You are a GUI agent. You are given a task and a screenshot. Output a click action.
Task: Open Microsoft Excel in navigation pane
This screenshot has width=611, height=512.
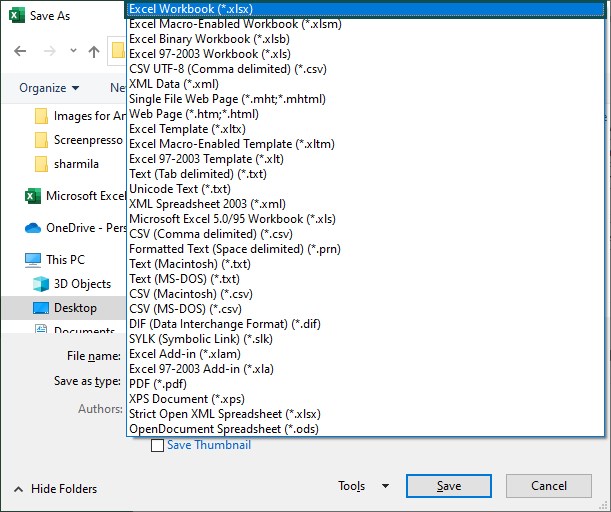pos(75,196)
